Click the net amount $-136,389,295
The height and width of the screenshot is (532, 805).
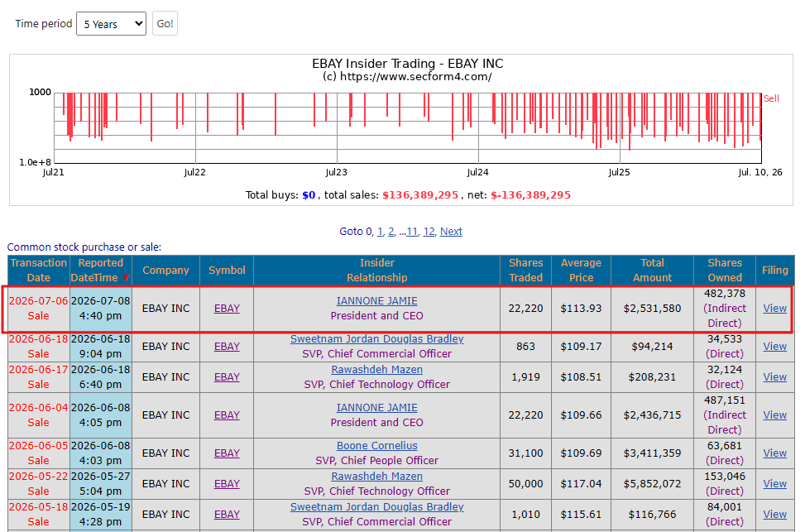click(531, 195)
